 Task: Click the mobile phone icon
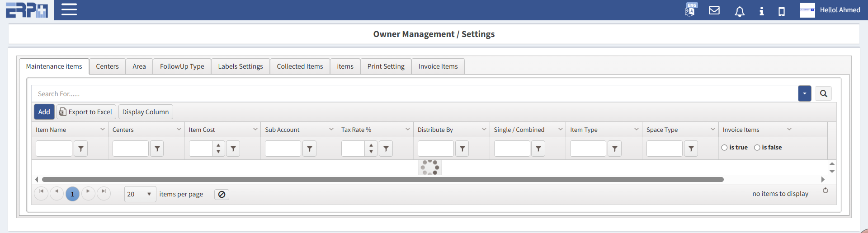(782, 11)
